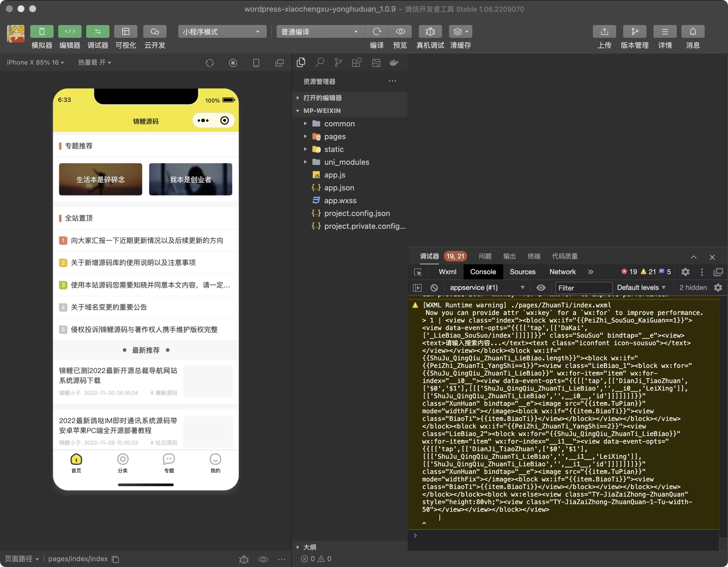
Task: Switch to the 终端 panel tab
Action: 534,256
